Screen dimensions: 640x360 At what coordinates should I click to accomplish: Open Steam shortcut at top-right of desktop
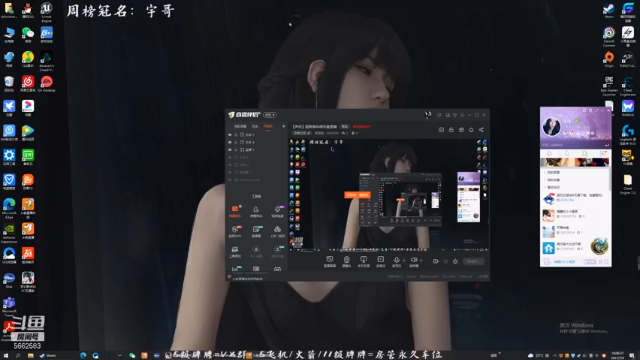609,11
